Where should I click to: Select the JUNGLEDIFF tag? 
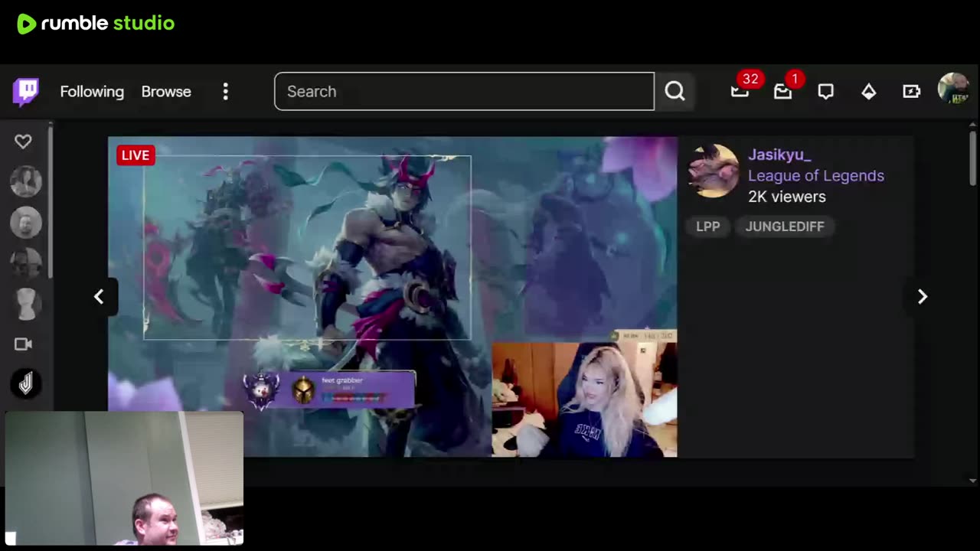point(785,227)
